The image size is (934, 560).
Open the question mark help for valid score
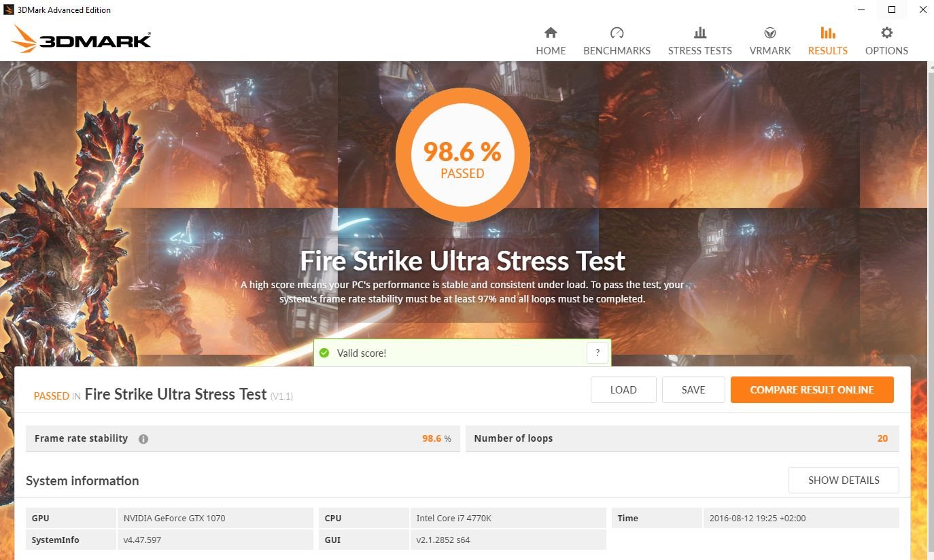click(597, 353)
